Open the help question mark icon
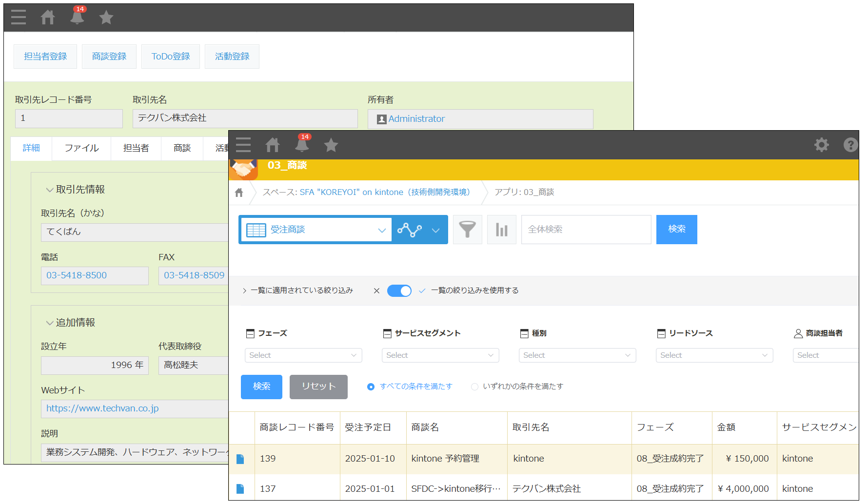The height and width of the screenshot is (504, 868). click(850, 145)
